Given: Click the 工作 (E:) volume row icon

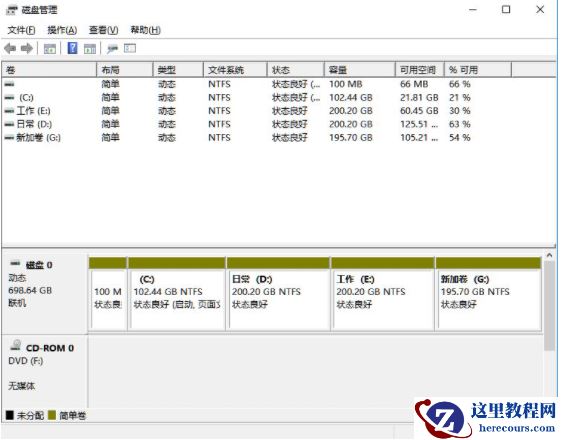Looking at the screenshot, I should click(9, 111).
